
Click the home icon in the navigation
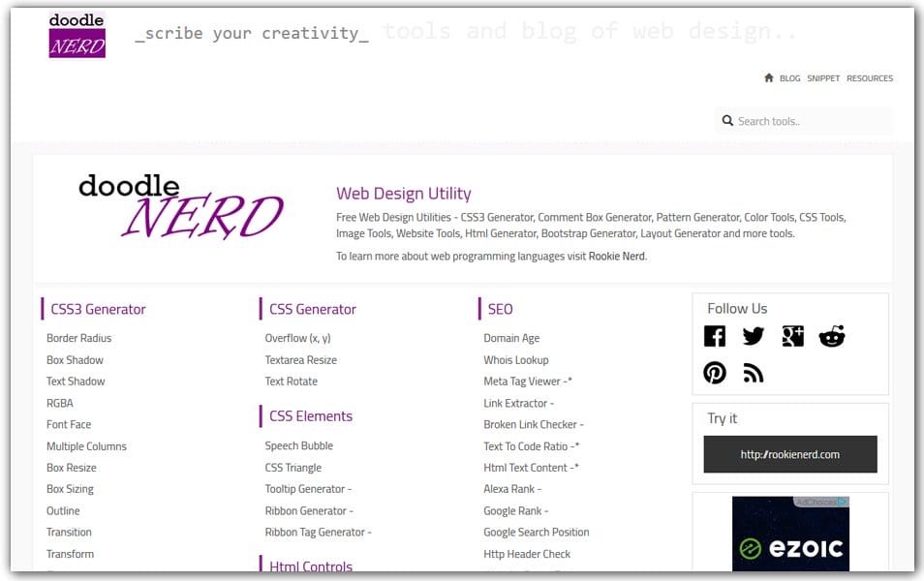click(768, 77)
